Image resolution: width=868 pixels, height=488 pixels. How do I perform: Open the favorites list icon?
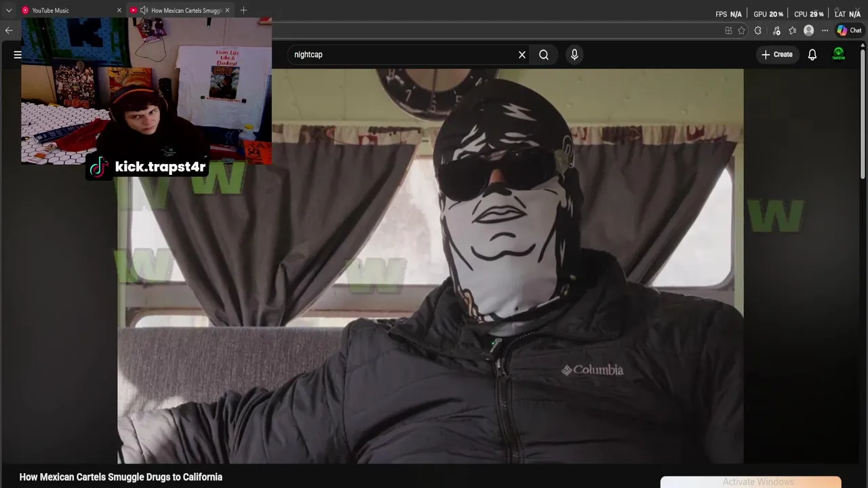(x=792, y=30)
